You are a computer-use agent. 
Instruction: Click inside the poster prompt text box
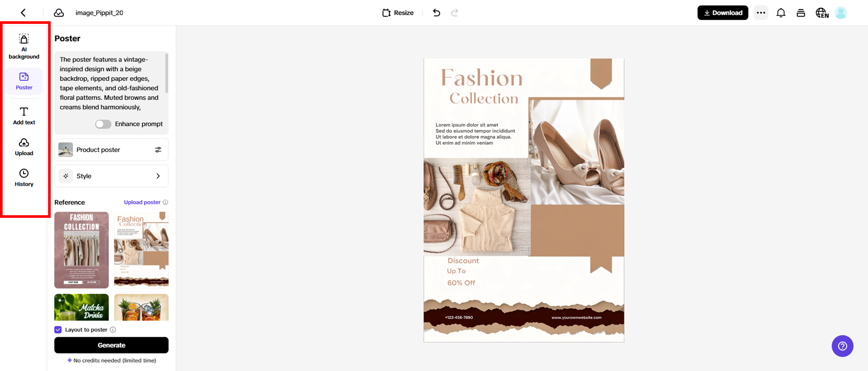click(109, 83)
